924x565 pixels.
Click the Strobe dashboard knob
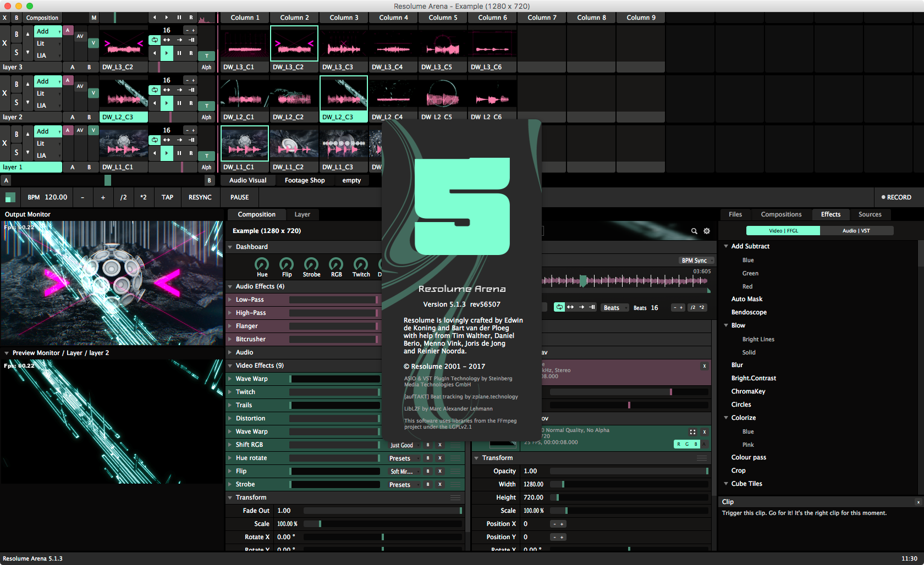point(311,264)
